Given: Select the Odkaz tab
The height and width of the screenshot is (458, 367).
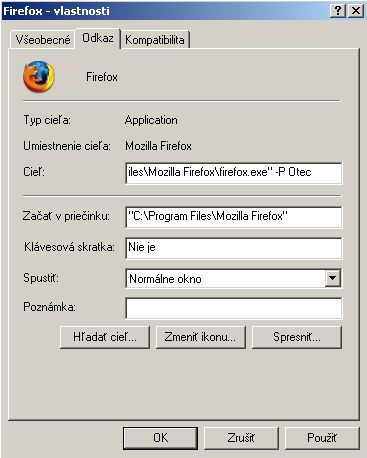Looking at the screenshot, I should click(x=98, y=38).
